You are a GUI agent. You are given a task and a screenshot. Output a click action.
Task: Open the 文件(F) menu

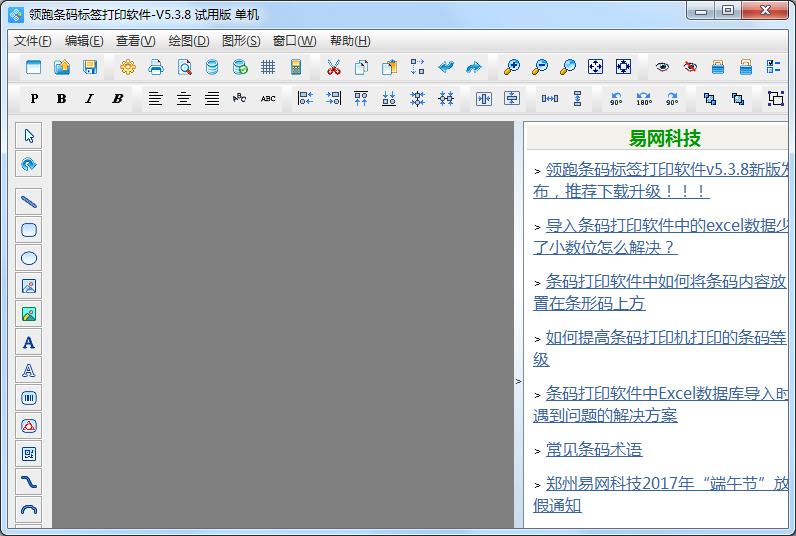(x=32, y=41)
